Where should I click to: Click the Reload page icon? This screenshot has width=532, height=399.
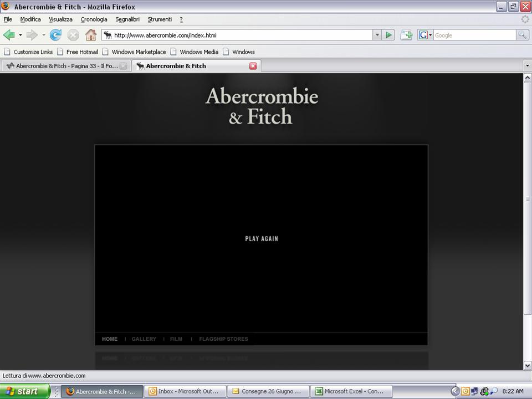click(x=55, y=35)
